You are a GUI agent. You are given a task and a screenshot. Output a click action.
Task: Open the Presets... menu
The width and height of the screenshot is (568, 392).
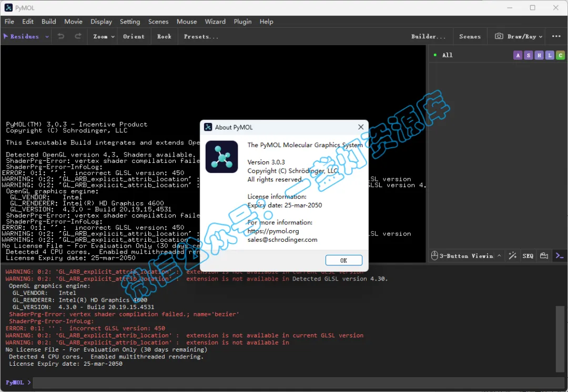click(x=201, y=37)
